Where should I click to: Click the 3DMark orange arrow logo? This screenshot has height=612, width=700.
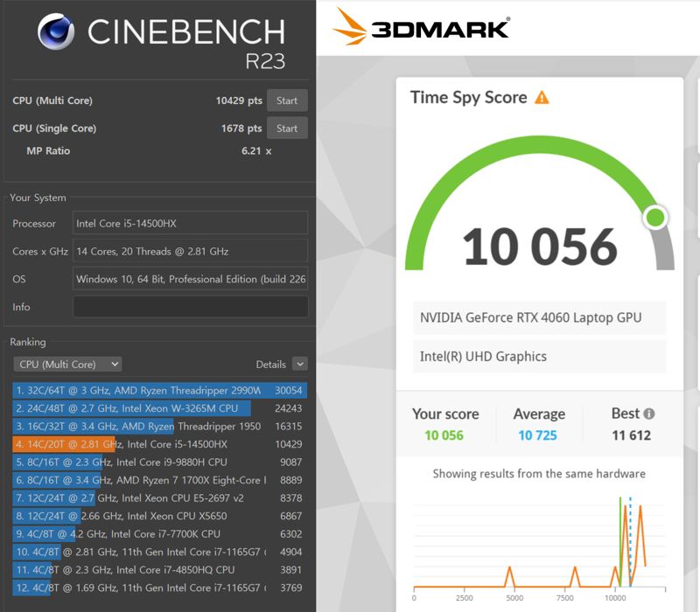(350, 26)
